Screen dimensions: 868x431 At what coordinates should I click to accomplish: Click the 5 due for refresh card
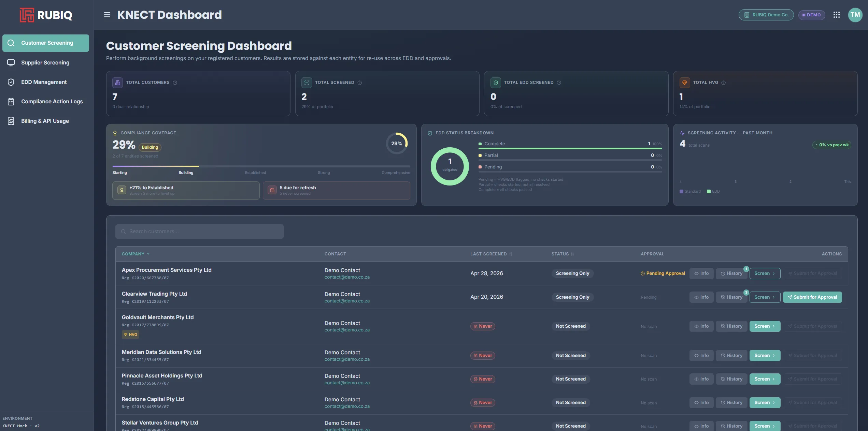[336, 191]
